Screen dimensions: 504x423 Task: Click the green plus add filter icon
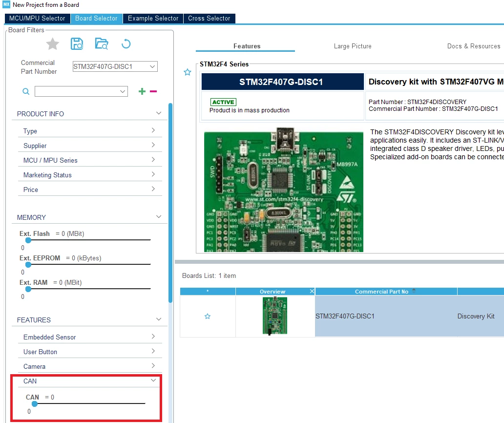point(142,92)
